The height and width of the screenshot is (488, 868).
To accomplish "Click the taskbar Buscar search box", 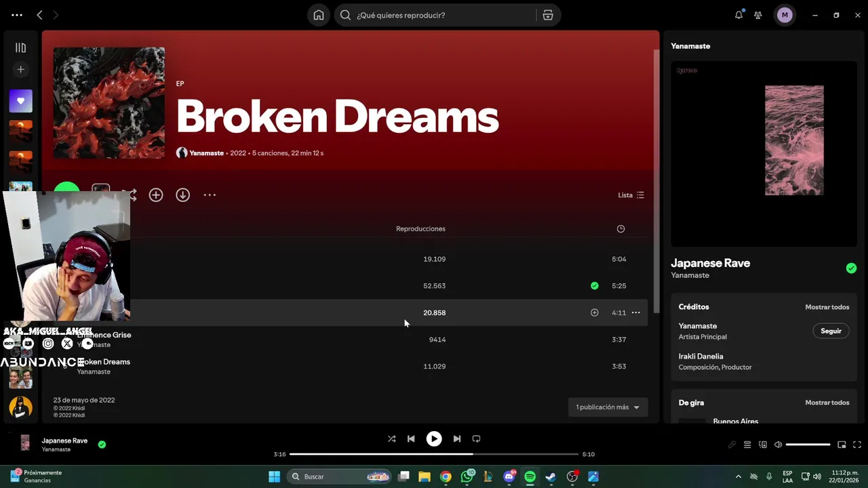I will pos(340,476).
